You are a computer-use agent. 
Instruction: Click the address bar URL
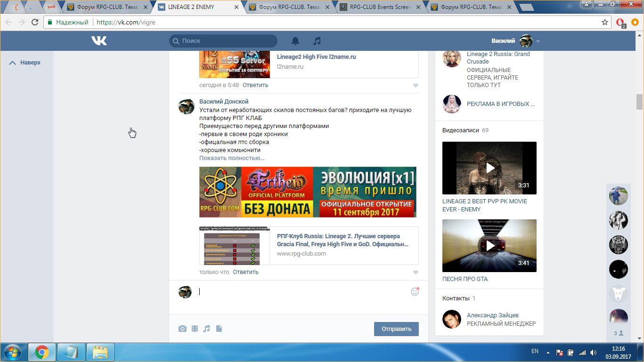point(126,22)
